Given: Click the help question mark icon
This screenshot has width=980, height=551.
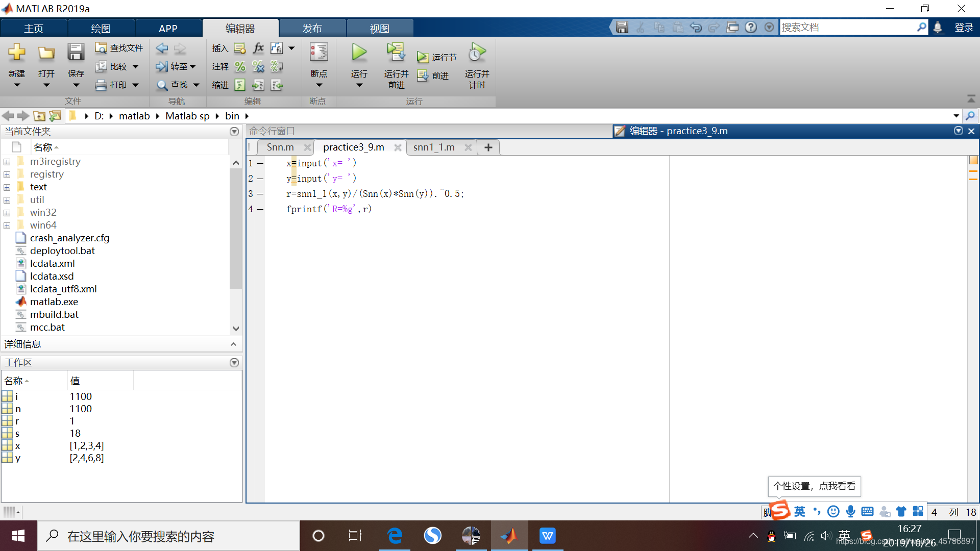Looking at the screenshot, I should pos(751,28).
